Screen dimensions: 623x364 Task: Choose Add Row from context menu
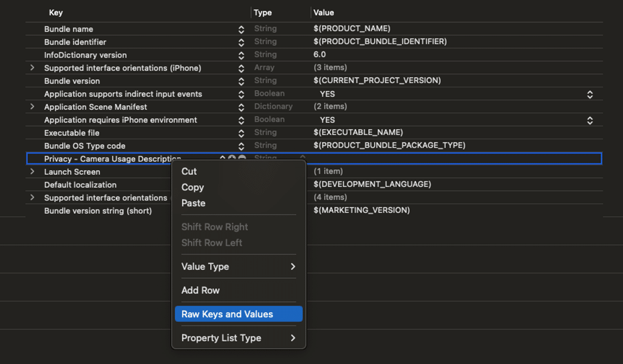tap(200, 290)
